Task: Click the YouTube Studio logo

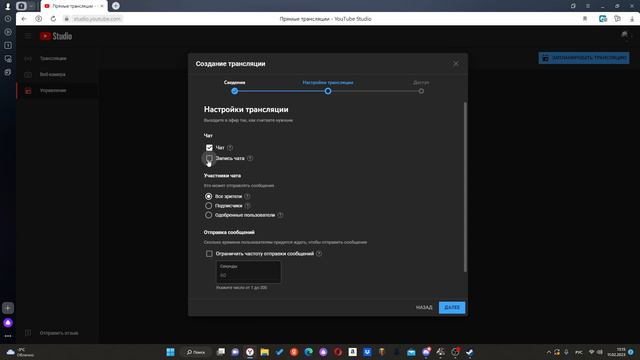Action: click(56, 36)
